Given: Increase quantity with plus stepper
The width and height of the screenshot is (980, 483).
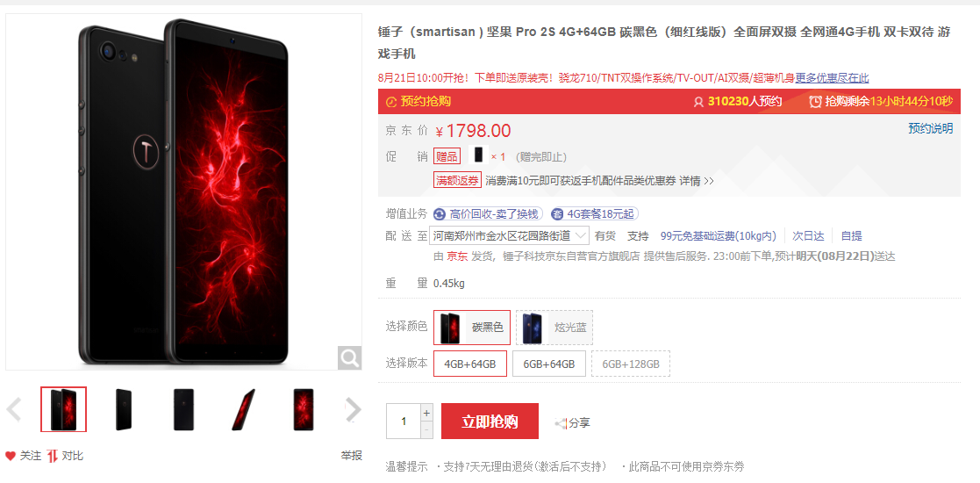Looking at the screenshot, I should click(427, 413).
